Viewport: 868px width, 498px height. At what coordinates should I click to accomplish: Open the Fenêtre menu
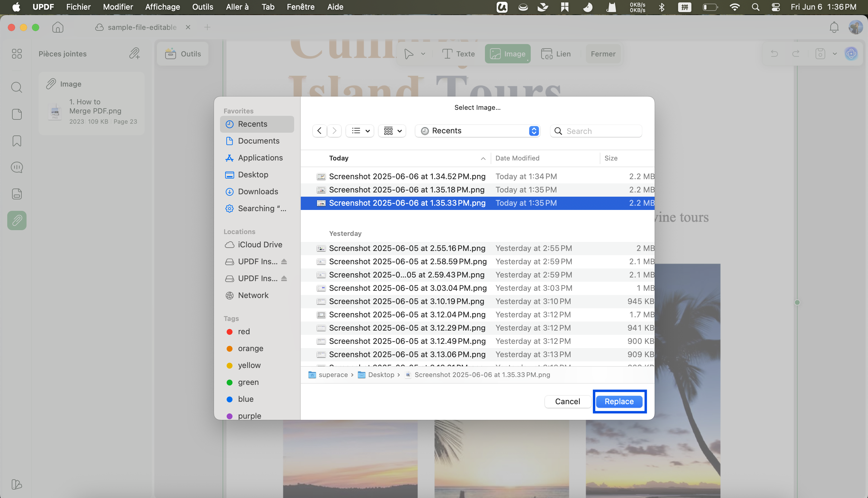tap(300, 7)
